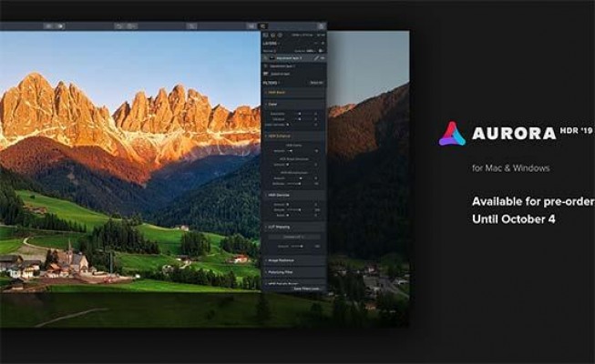This screenshot has width=595, height=364.
Task: Click the 'Available for pre-order' text
Action: pyautogui.click(x=533, y=202)
